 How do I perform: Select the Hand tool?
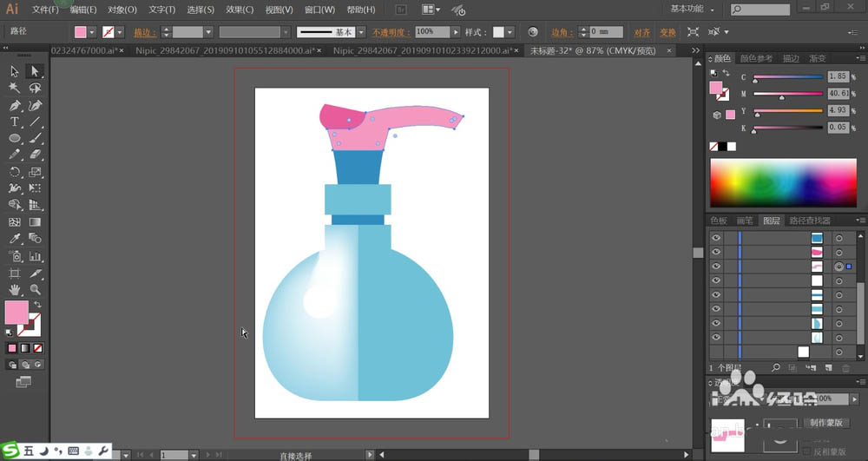tap(15, 289)
